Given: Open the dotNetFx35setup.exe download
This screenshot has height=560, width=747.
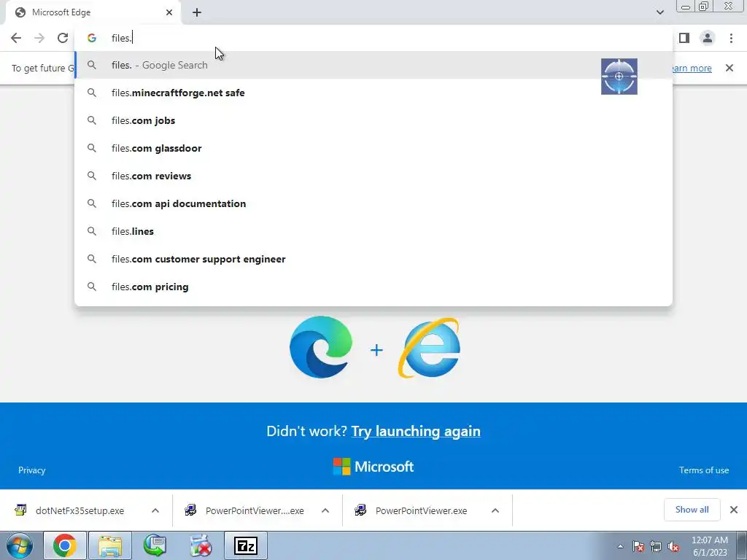Looking at the screenshot, I should [80, 510].
